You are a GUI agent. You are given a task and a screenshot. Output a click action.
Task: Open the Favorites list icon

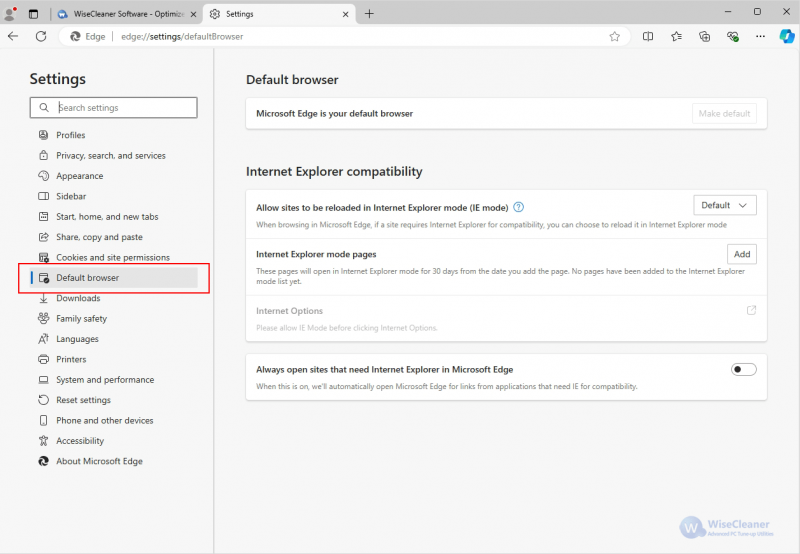pyautogui.click(x=677, y=36)
